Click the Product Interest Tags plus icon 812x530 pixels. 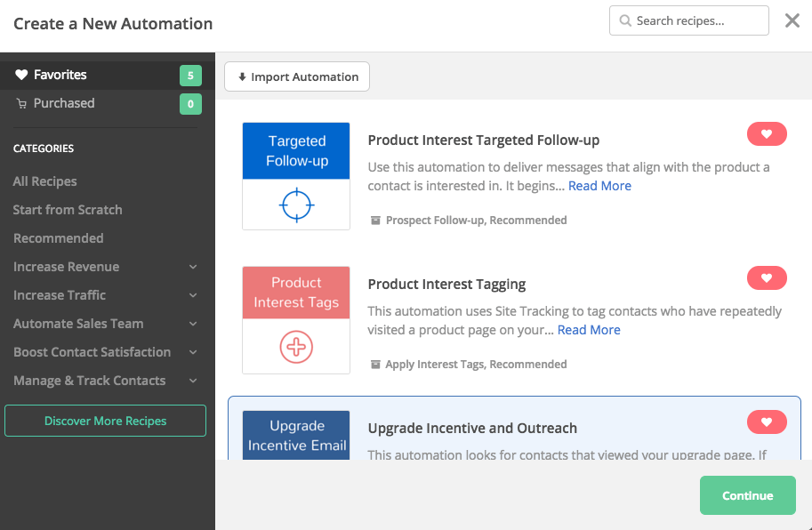click(296, 347)
